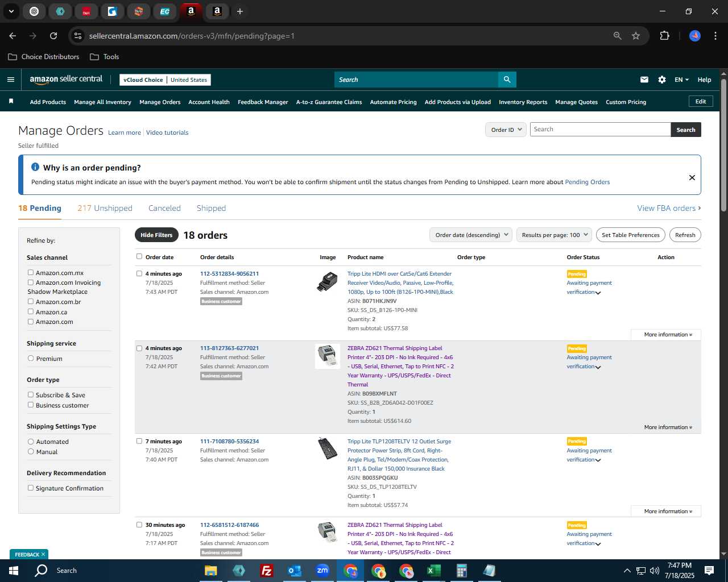Open the Results per page dropdown

tap(555, 235)
